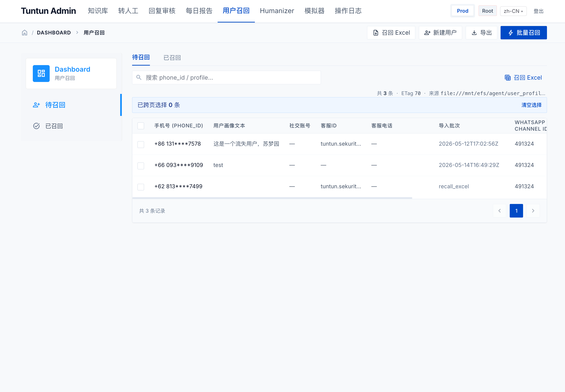Toggle the select-all checkbox in table header
This screenshot has height=392, width=565.
141,126
